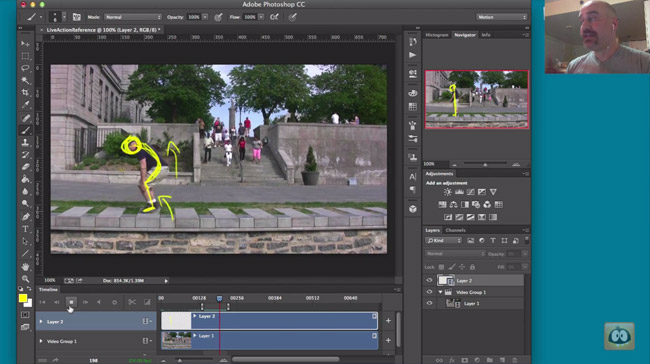Viewport: 650px width, 364px height.
Task: Select the Crop tool
Action: (25, 92)
